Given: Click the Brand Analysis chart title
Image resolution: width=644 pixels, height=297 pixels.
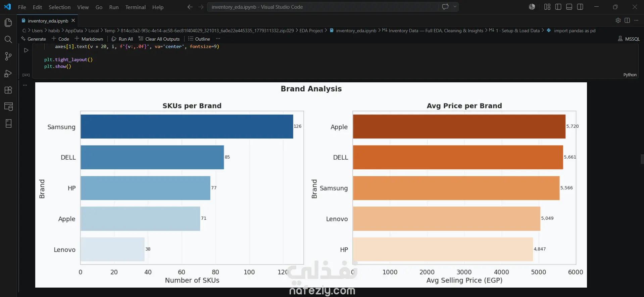Looking at the screenshot, I should 311,89.
